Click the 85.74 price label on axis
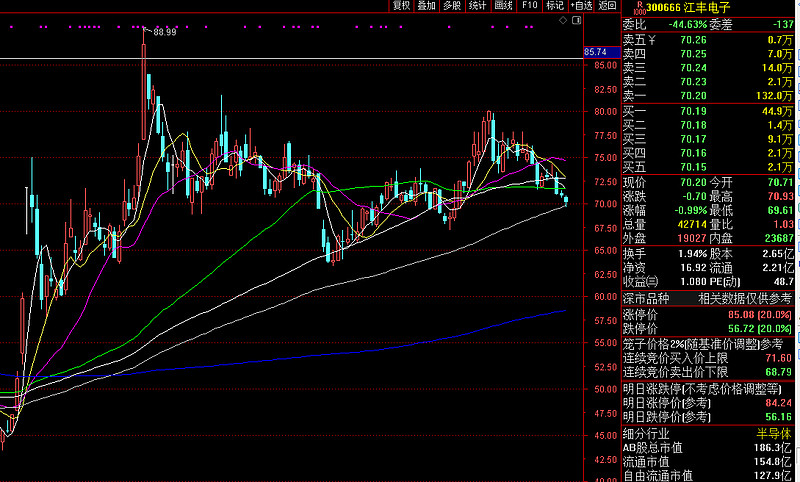The width and height of the screenshot is (800, 482). [595, 52]
